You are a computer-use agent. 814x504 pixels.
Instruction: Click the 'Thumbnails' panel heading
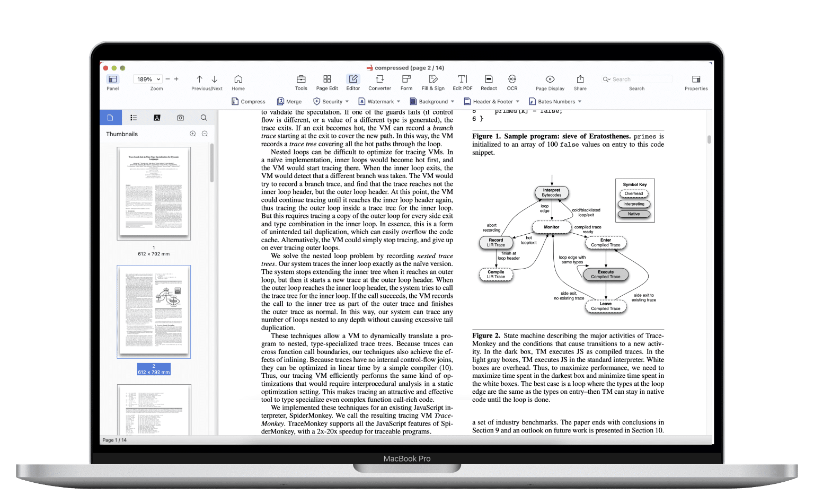pyautogui.click(x=122, y=134)
